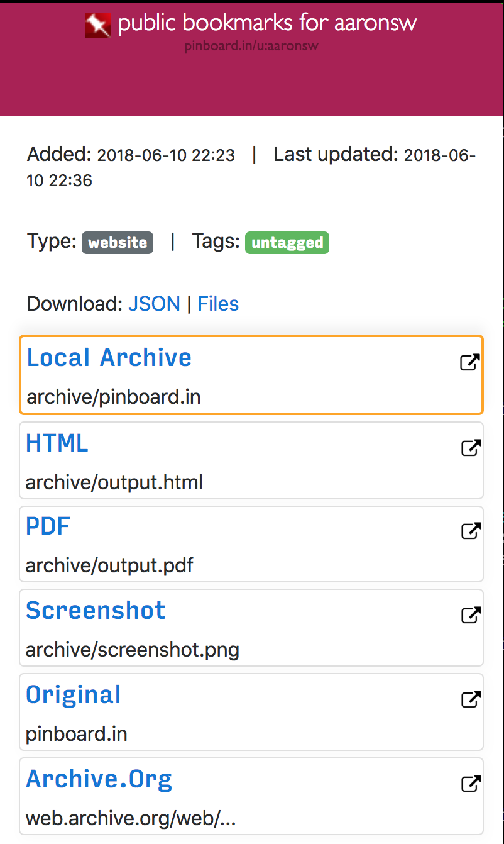Download the JSON index
This screenshot has width=504, height=844.
click(154, 304)
